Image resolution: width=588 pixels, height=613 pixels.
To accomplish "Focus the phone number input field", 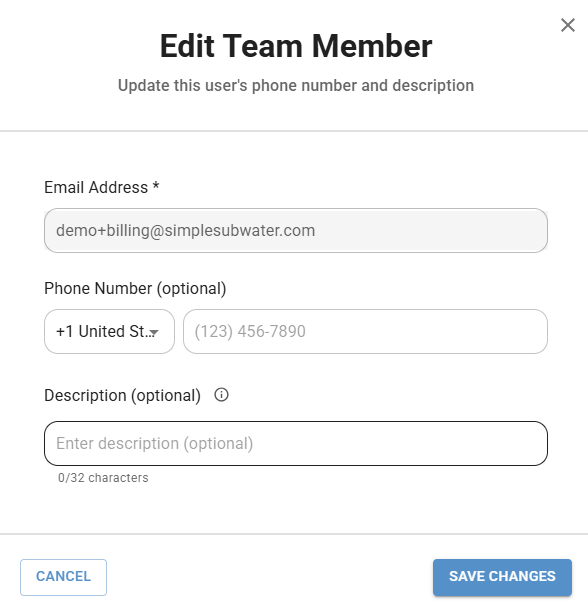I will [365, 332].
